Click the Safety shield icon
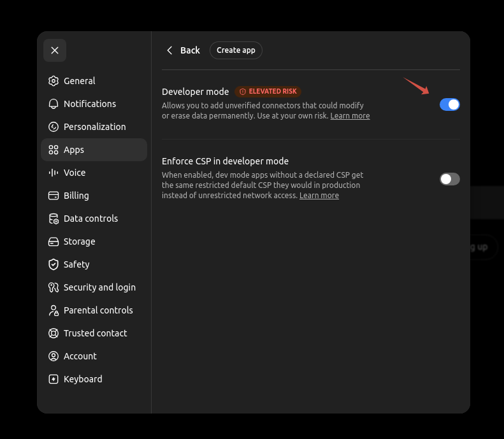Screen dimensions: 504x439 tap(54, 264)
